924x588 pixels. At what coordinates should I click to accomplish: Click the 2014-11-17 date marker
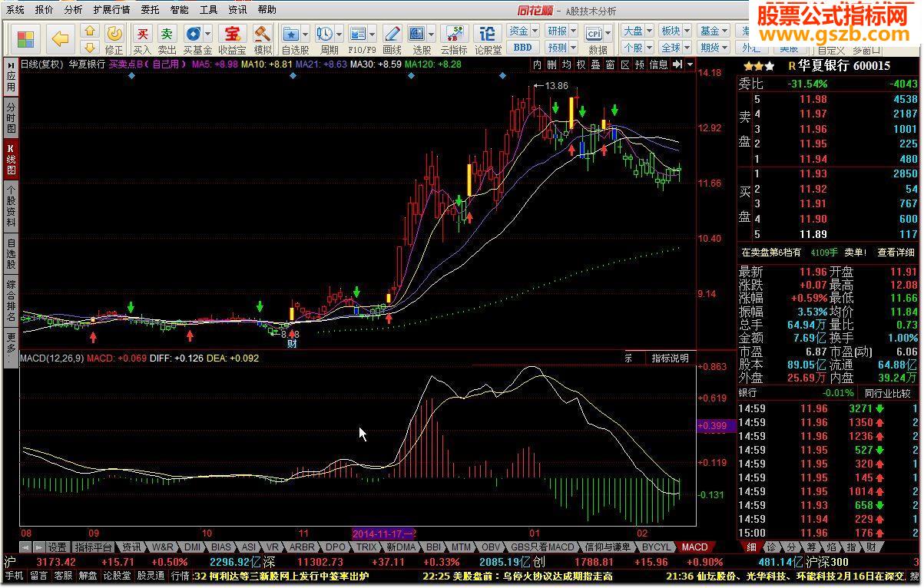[383, 533]
